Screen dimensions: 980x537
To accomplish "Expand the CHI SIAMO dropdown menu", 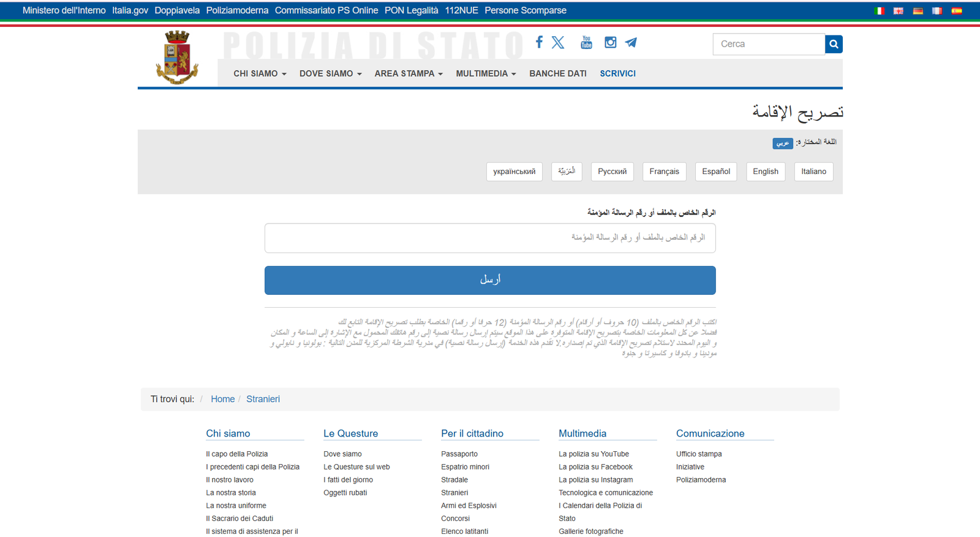I will point(260,74).
